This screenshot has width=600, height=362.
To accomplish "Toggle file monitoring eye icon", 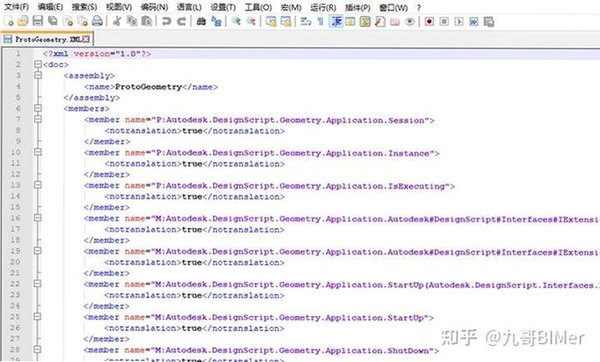I will 410,21.
